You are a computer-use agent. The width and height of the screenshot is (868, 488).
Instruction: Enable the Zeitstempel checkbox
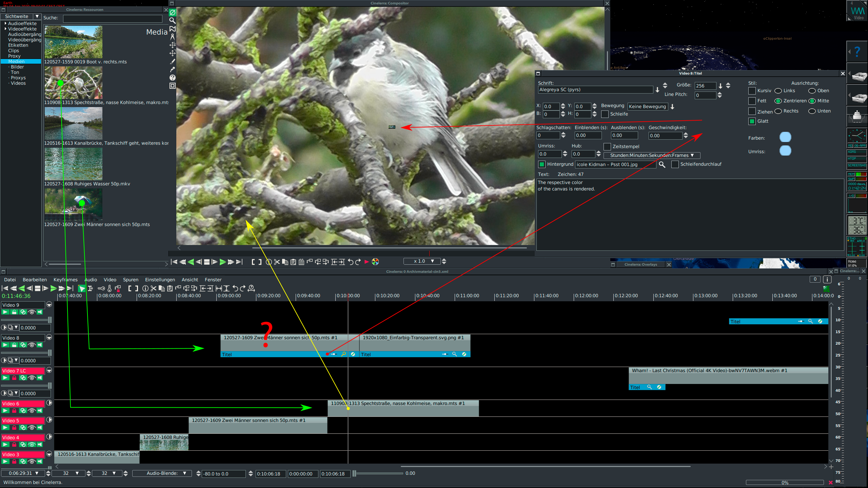(607, 146)
